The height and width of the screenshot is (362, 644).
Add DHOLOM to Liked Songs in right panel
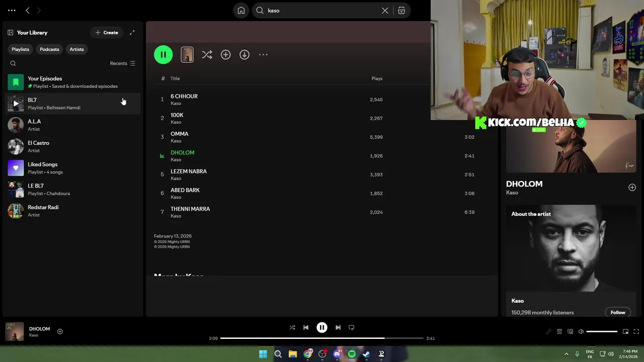pos(632,187)
